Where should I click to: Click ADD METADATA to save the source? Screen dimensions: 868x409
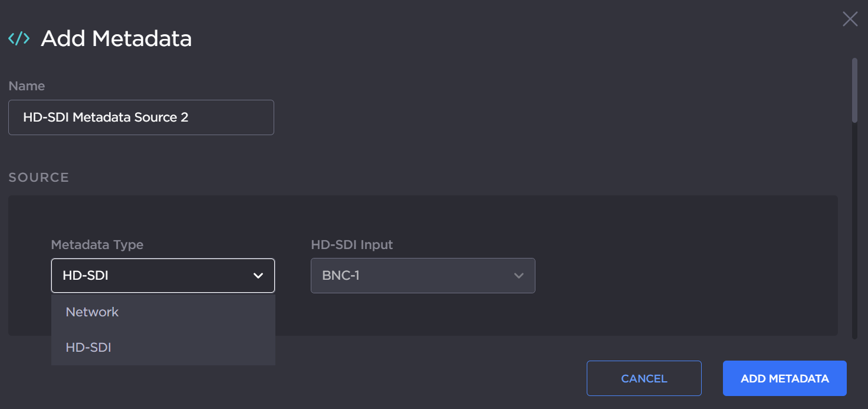784,378
